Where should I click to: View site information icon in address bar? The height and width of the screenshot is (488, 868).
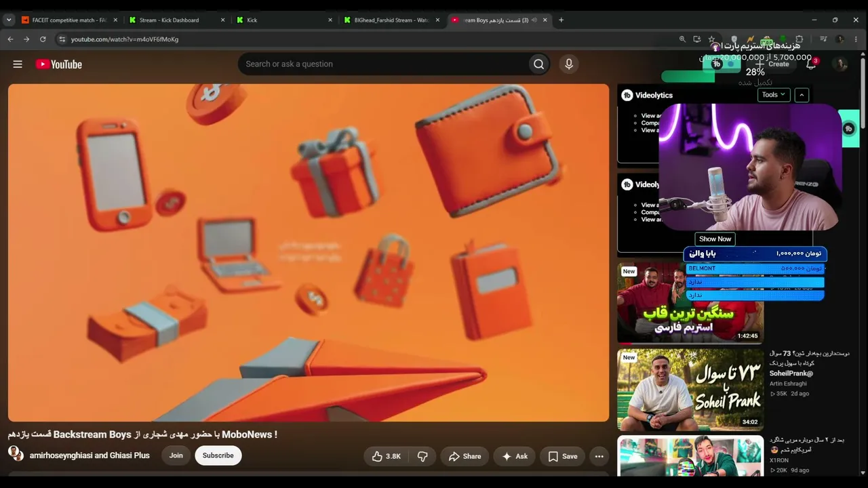62,39
